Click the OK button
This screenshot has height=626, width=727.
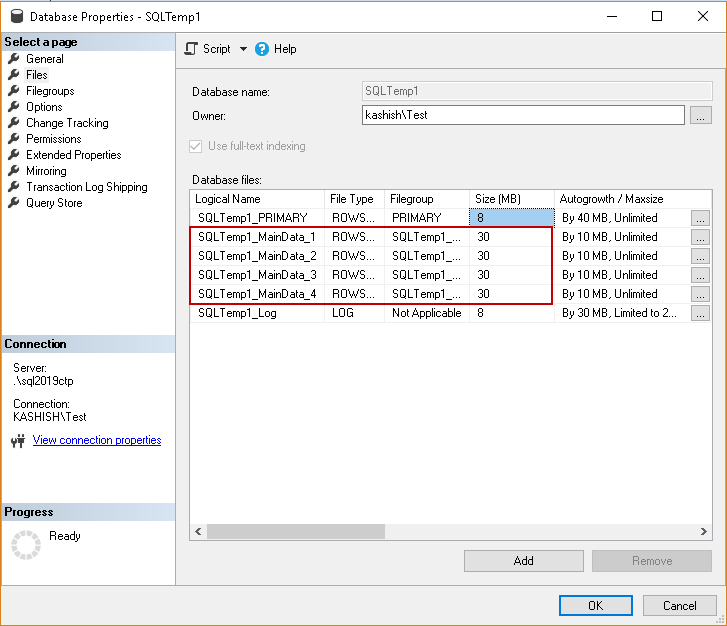[596, 606]
